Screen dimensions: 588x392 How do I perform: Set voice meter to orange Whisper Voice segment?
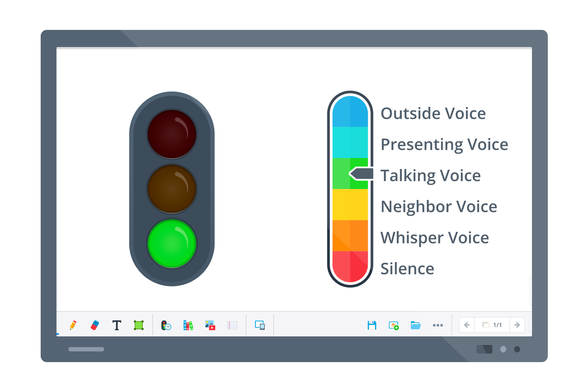350,235
